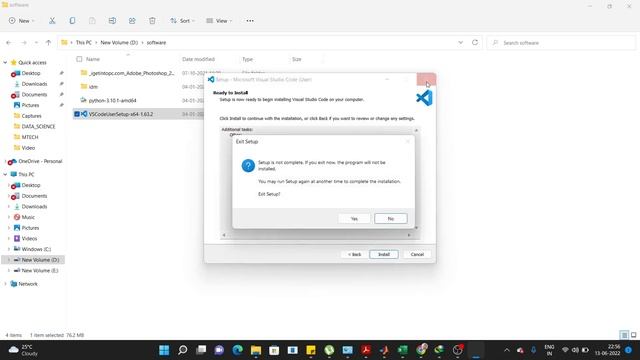This screenshot has width=640, height=360.
Task: Click the Rename icon in Explorer toolbar
Action: (112, 21)
